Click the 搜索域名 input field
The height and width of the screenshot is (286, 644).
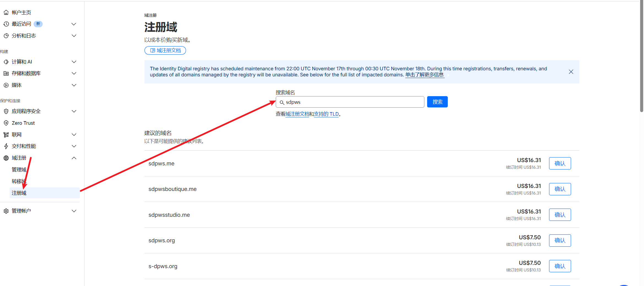click(352, 102)
